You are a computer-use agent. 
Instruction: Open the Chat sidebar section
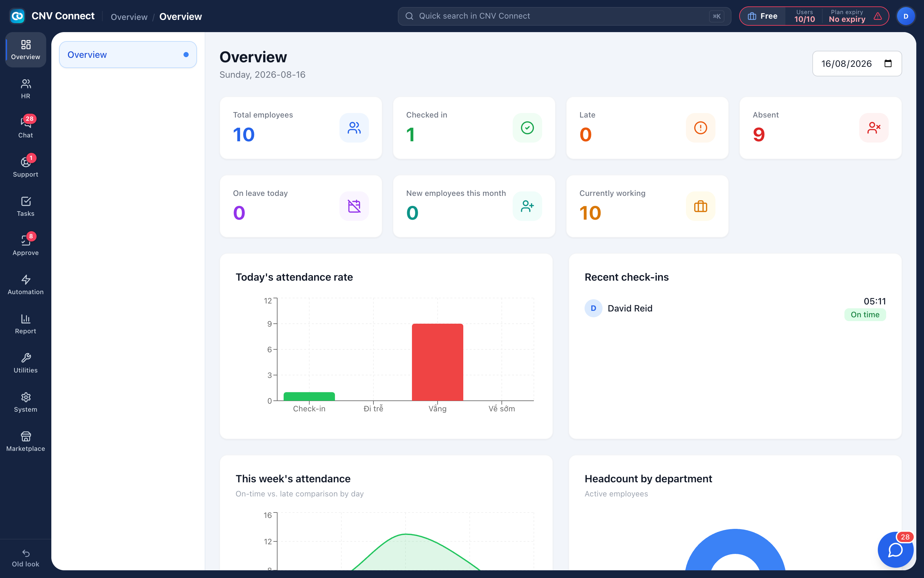coord(26,128)
